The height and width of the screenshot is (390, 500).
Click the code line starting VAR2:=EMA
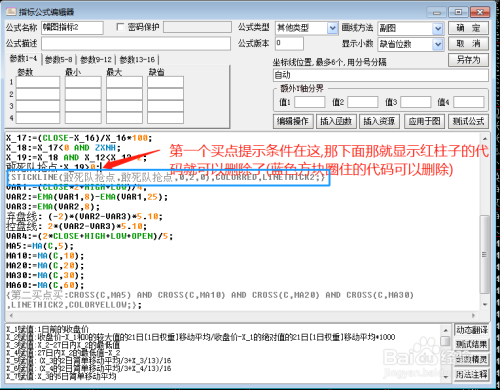[x=87, y=197]
